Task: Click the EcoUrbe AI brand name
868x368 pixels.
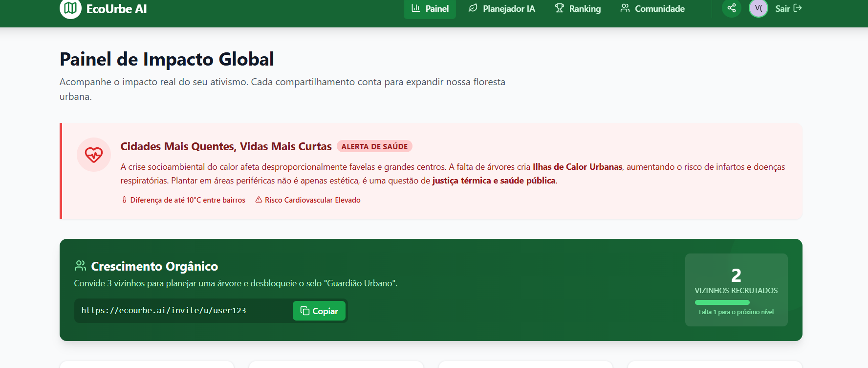Action: [x=116, y=9]
